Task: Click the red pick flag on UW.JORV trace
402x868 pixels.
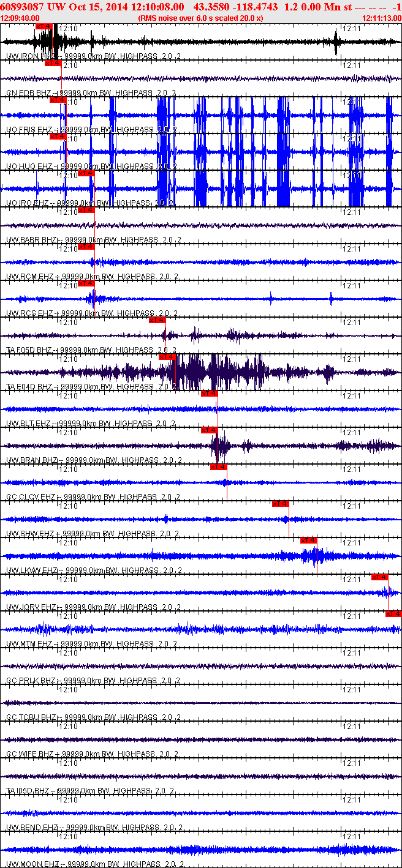Action: click(379, 577)
